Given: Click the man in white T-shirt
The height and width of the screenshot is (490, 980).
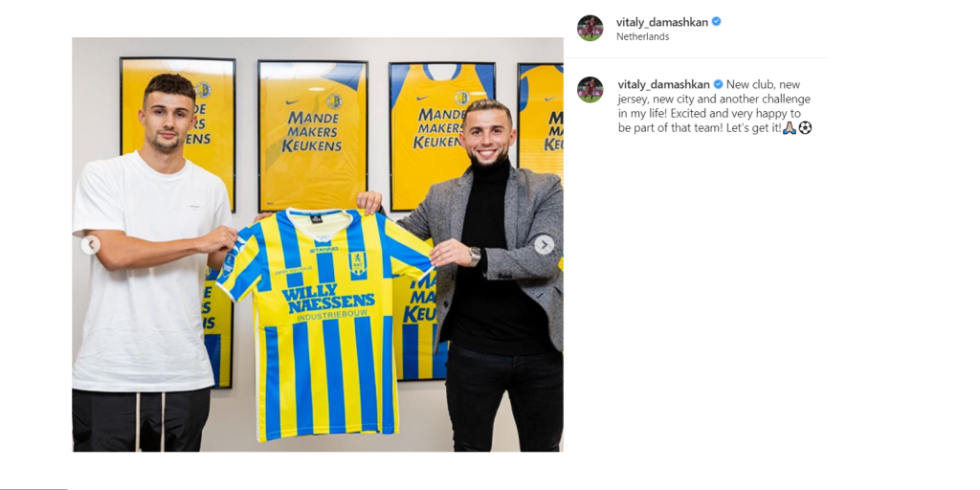Looking at the screenshot, I should click(148, 262).
